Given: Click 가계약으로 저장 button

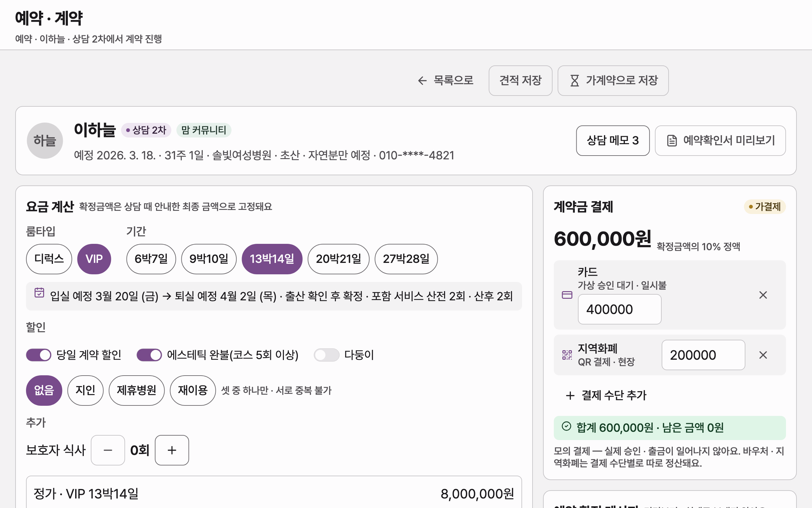Looking at the screenshot, I should [x=613, y=81].
